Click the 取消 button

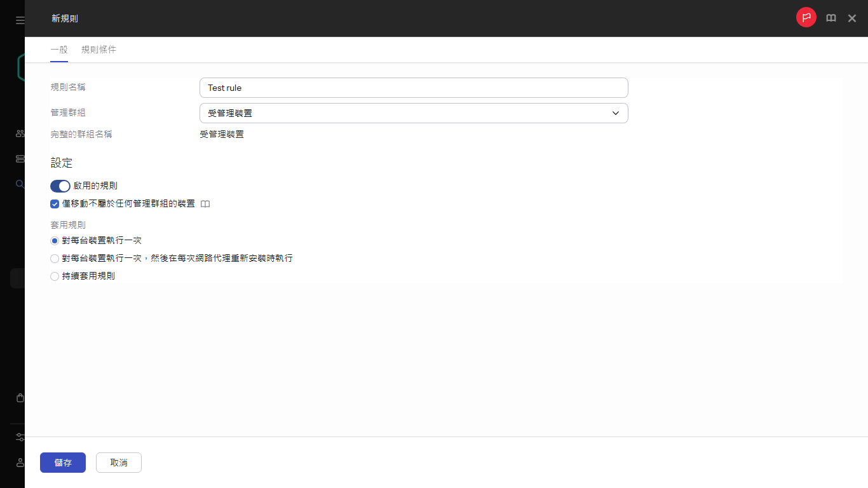(118, 463)
